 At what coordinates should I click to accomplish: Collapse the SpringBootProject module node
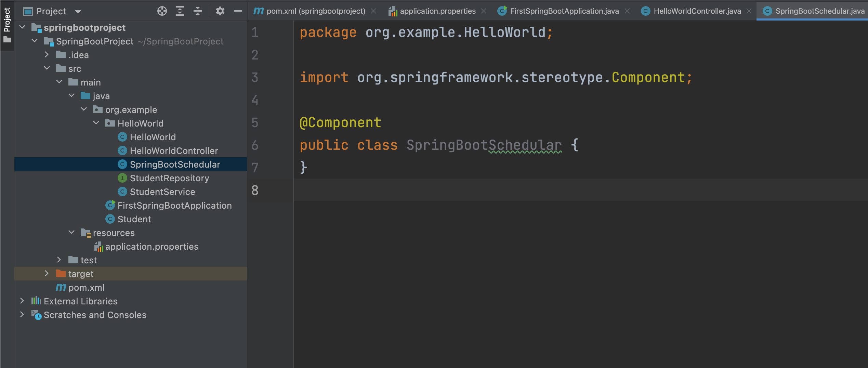[x=35, y=41]
